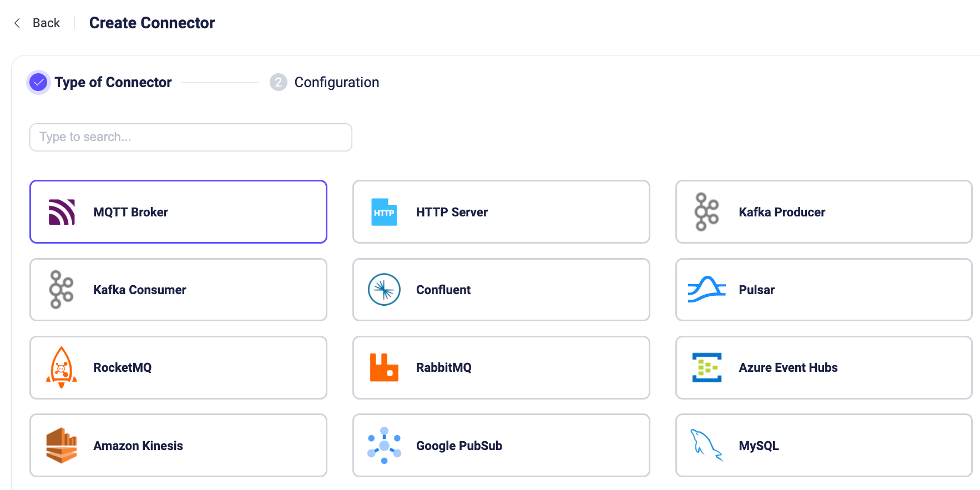Pick the Pulsar connector label
Image resolution: width=980 pixels, height=490 pixels.
pos(756,290)
